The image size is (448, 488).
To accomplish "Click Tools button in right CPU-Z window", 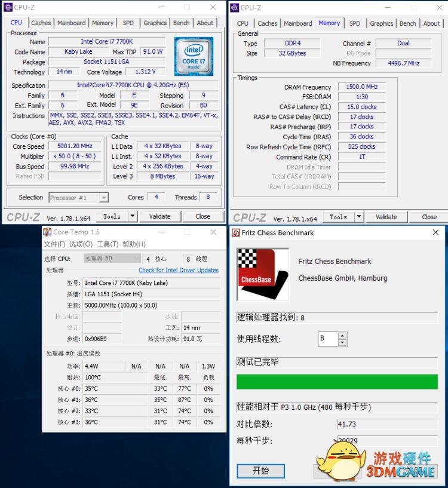I will point(339,217).
